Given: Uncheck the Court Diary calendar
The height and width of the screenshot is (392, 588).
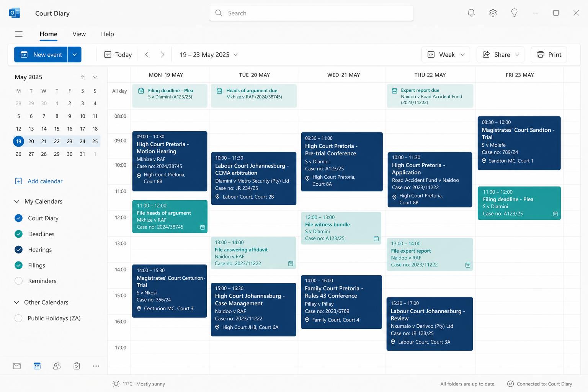Looking at the screenshot, I should coord(18,218).
